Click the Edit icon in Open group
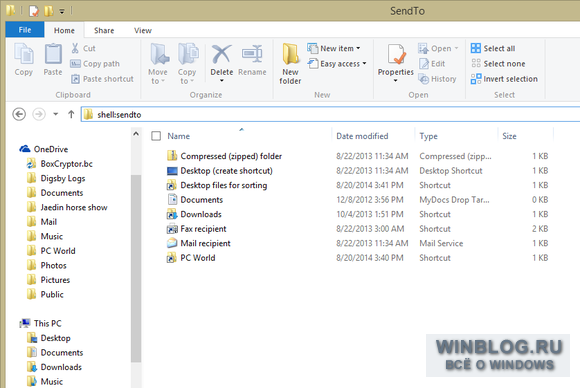Image resolution: width=580 pixels, height=388 pixels. (423, 64)
